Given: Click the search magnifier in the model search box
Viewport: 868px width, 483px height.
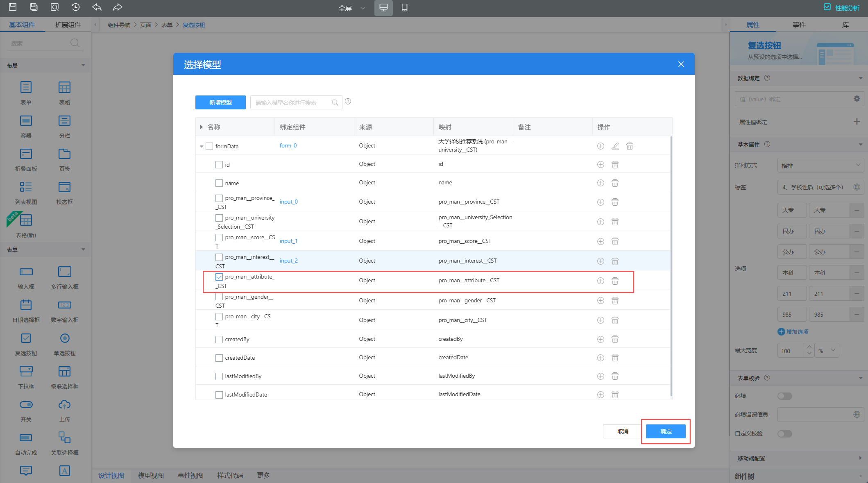Looking at the screenshot, I should tap(335, 103).
